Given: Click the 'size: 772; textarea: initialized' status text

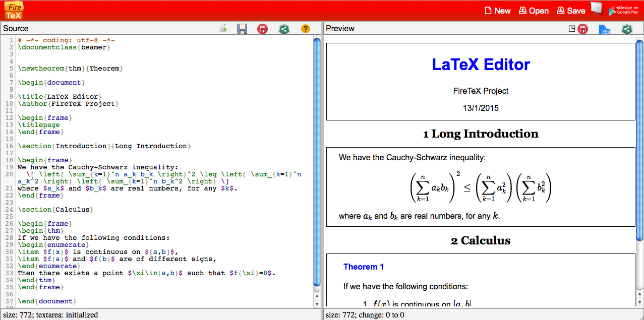Looking at the screenshot, I should point(50,315).
